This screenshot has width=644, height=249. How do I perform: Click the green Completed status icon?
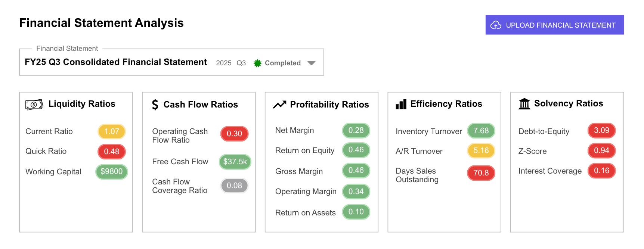257,63
